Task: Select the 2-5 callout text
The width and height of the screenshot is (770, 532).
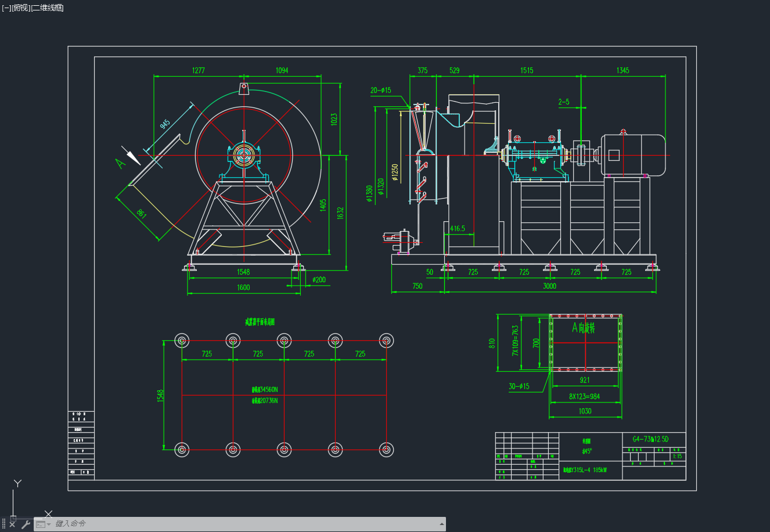Action: pos(564,102)
